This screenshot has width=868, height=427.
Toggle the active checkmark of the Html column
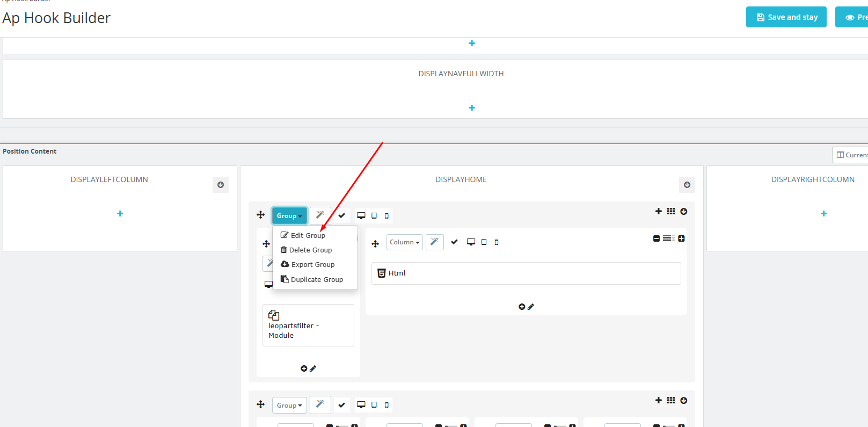[454, 242]
